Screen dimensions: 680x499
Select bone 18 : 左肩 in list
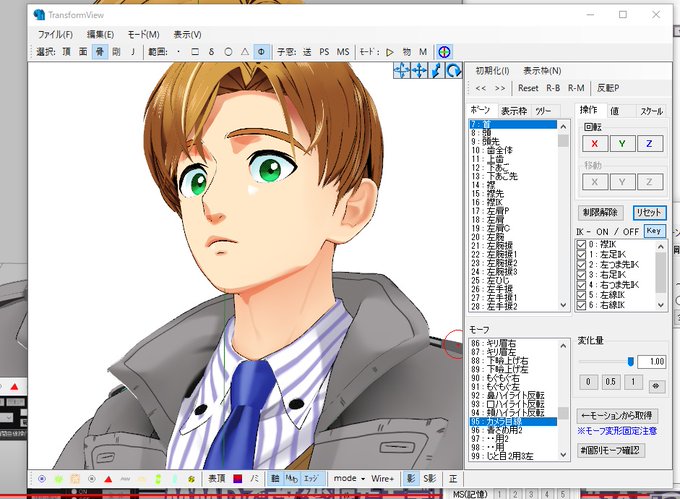click(x=513, y=220)
